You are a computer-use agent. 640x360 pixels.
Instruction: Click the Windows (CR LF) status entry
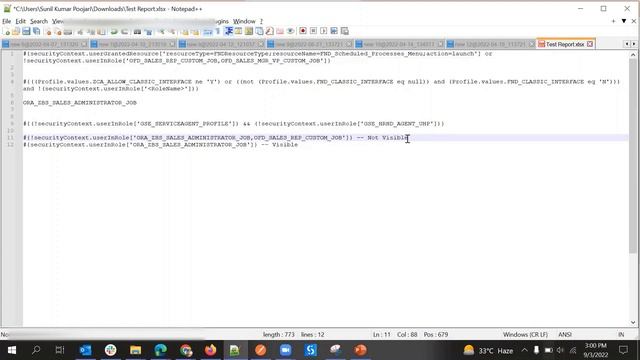tap(525, 335)
